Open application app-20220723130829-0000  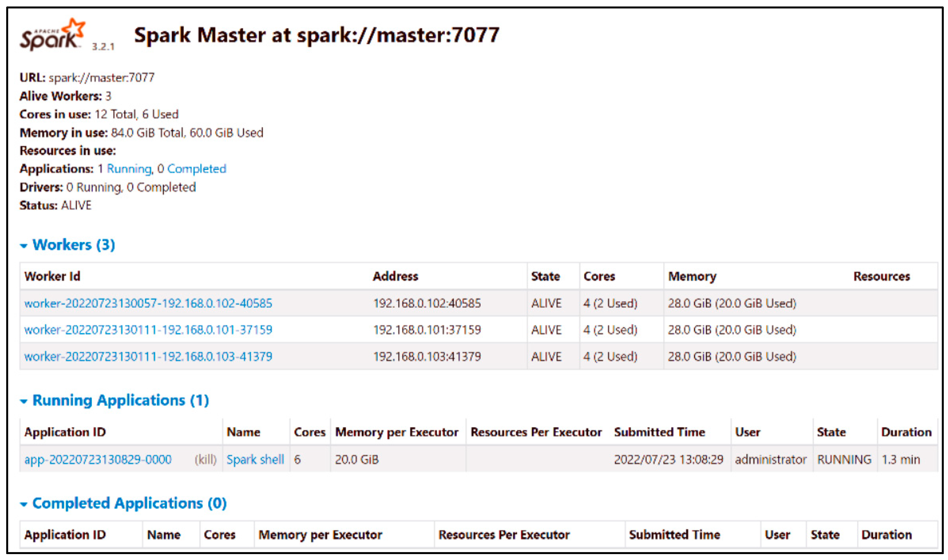(98, 459)
